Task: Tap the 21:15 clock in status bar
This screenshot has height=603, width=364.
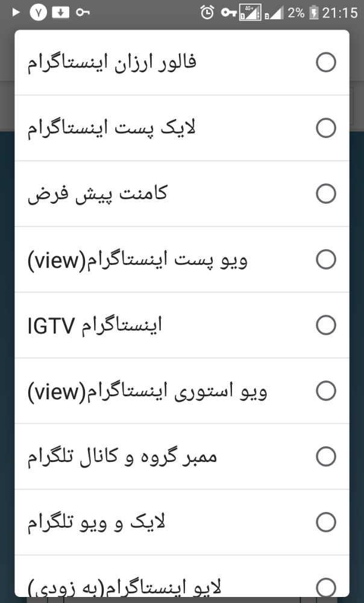Action: pos(340,12)
